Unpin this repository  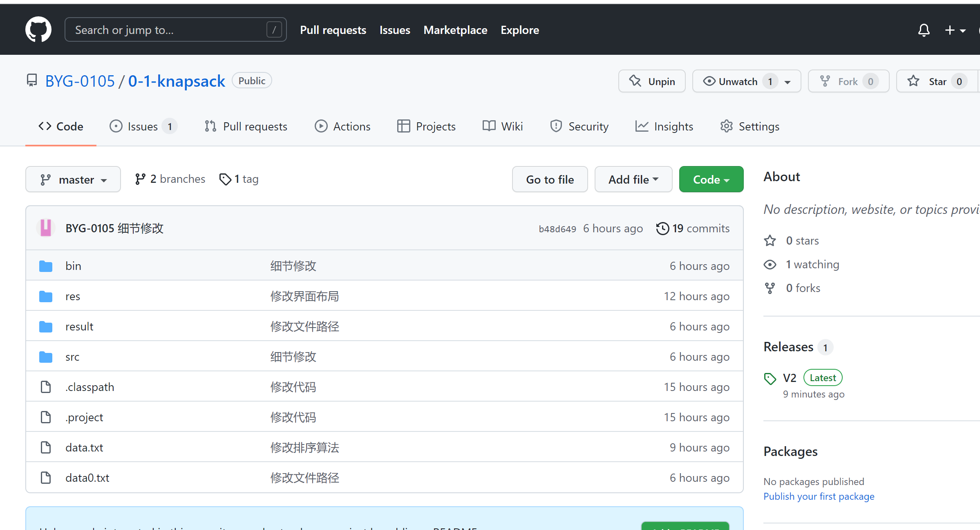(x=652, y=81)
